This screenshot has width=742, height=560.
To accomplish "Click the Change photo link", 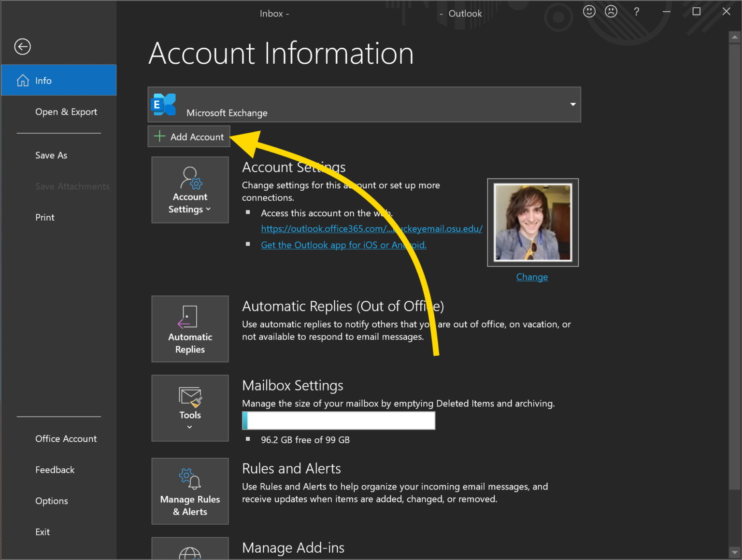I will [x=532, y=277].
